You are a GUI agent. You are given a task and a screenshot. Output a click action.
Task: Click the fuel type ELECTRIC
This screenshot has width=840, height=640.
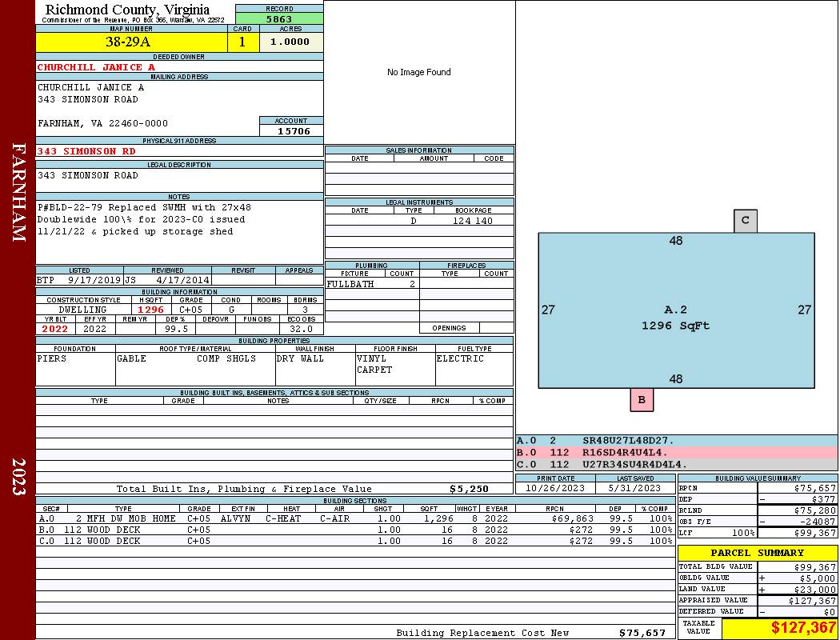coord(460,359)
